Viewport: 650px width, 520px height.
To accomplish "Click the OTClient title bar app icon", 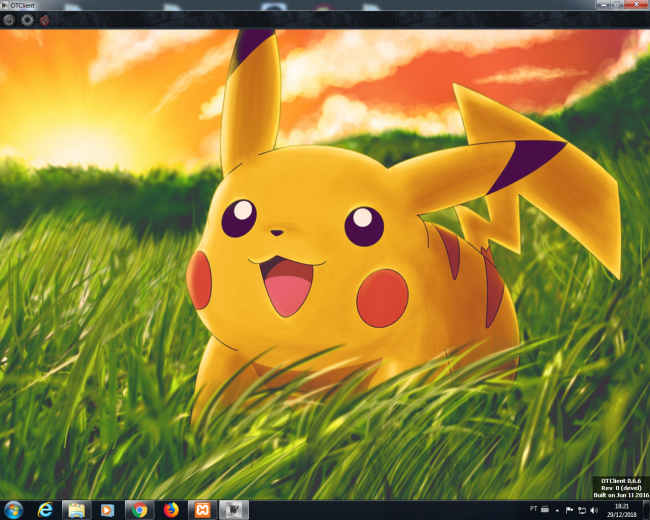I will 5,5.
